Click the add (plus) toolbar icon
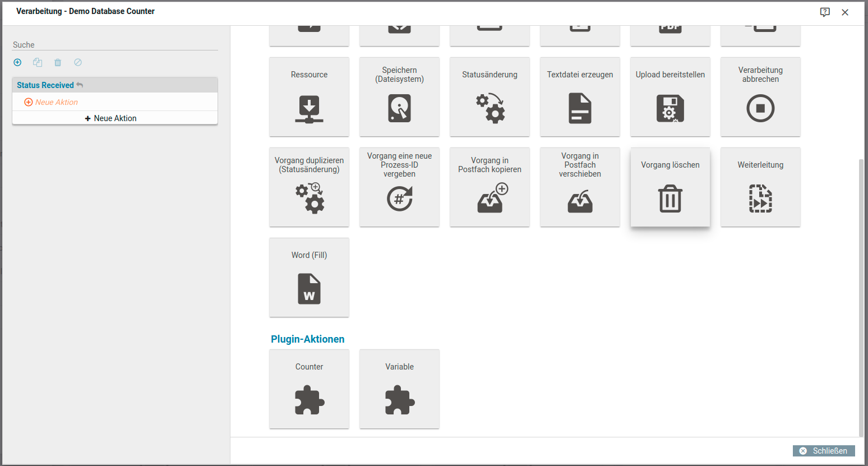This screenshot has width=868, height=466. [x=17, y=62]
